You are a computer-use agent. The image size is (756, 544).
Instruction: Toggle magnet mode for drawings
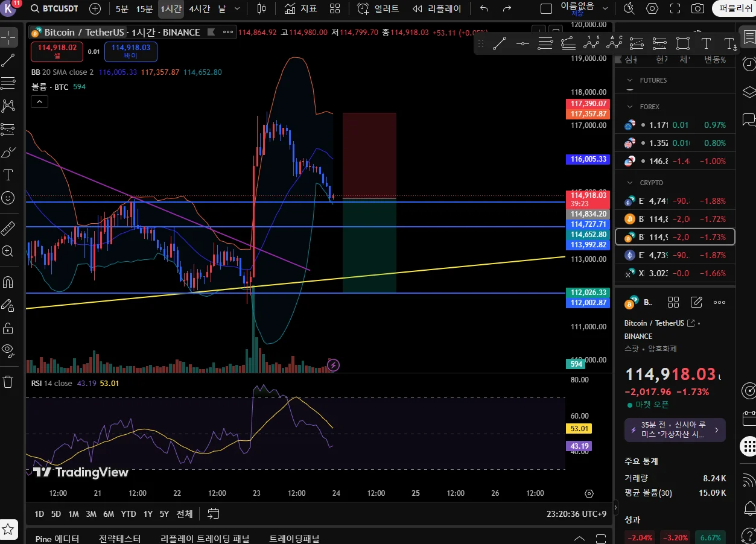tap(8, 282)
